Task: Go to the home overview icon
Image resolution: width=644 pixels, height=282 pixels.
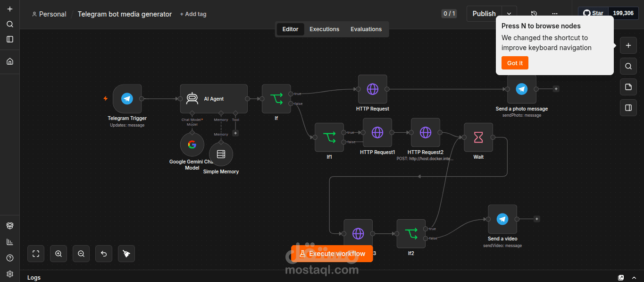Action: pos(10,61)
